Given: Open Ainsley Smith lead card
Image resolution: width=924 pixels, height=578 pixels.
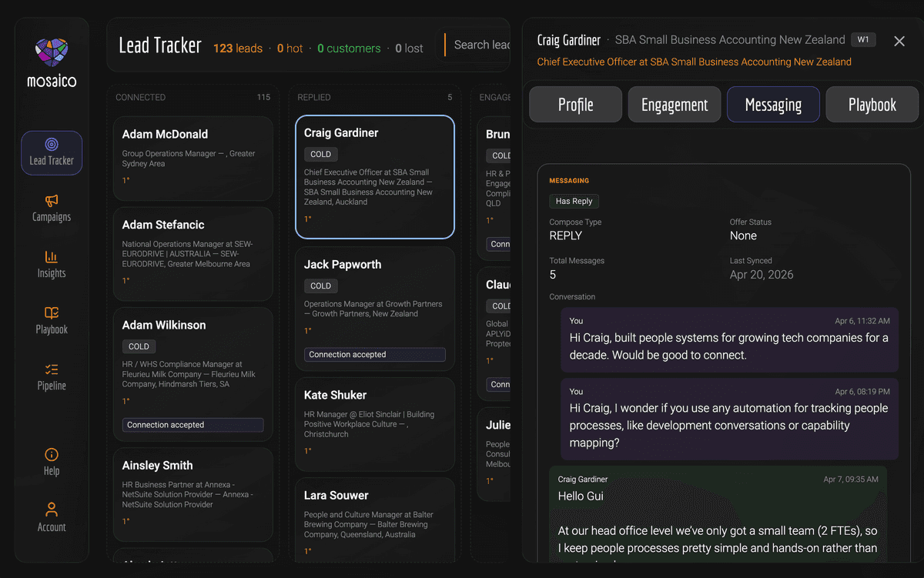Looking at the screenshot, I should click(x=193, y=495).
